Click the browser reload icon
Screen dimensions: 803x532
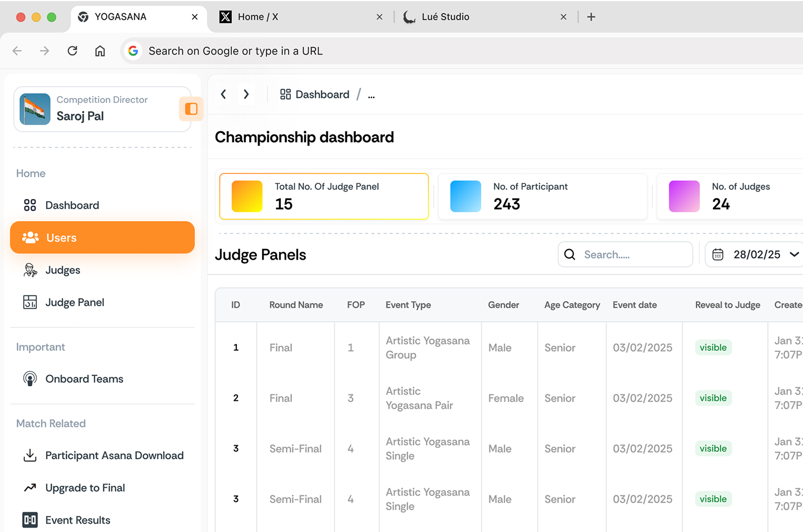coord(72,51)
